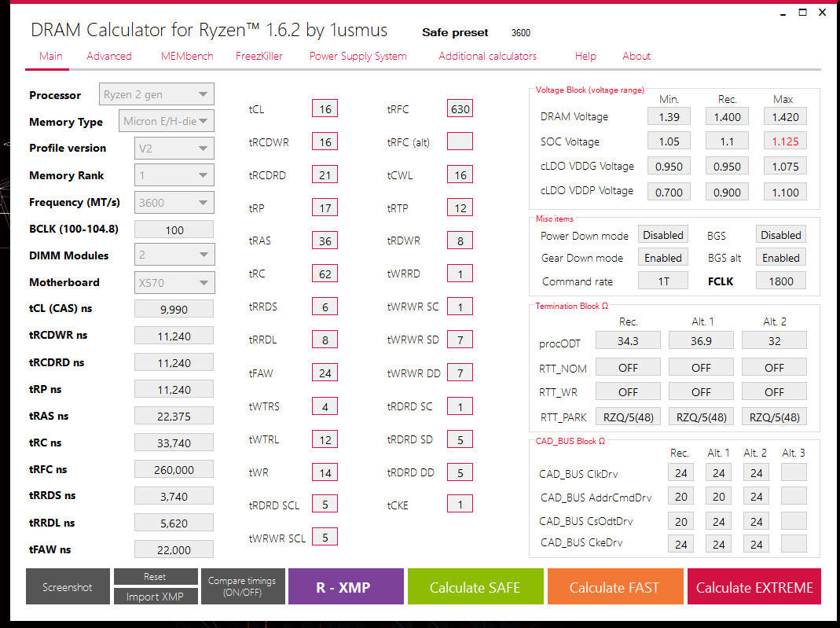Expand the Motherboard dropdown
The height and width of the screenshot is (628, 840).
click(x=174, y=282)
